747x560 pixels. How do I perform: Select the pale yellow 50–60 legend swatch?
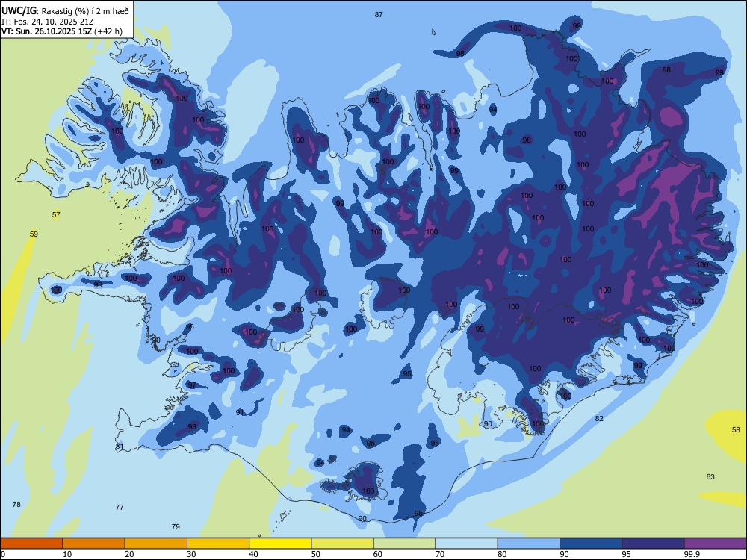(342, 544)
